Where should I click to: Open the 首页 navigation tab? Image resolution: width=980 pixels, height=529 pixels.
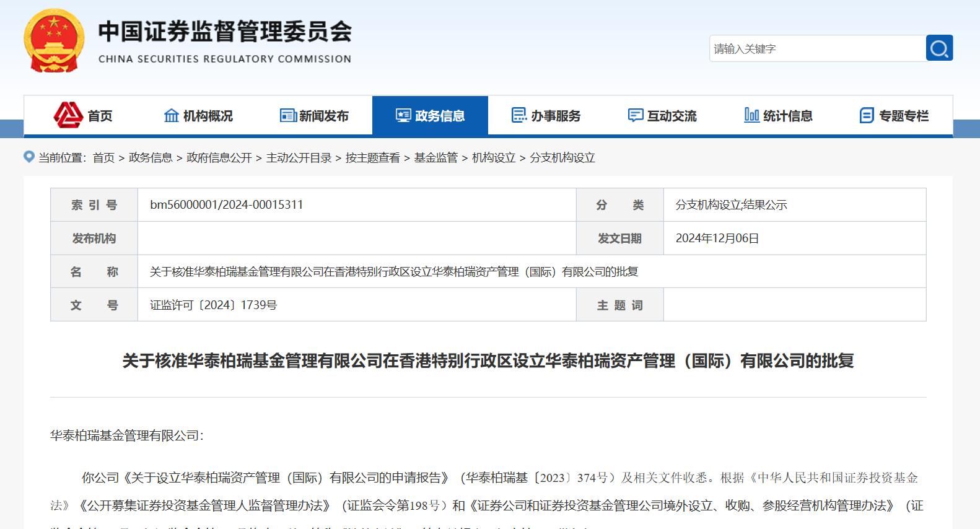point(82,115)
